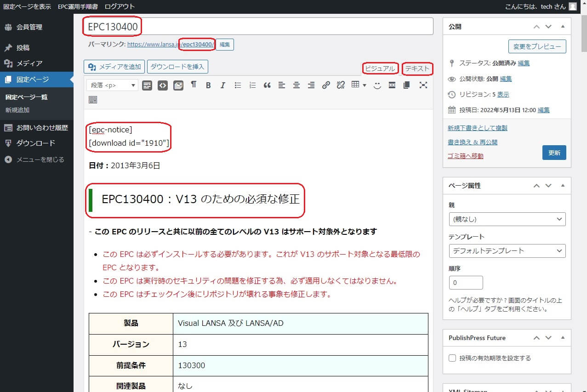587x392 pixels.
Task: Click 固定ページを表示 in admin bar
Action: 27,6
